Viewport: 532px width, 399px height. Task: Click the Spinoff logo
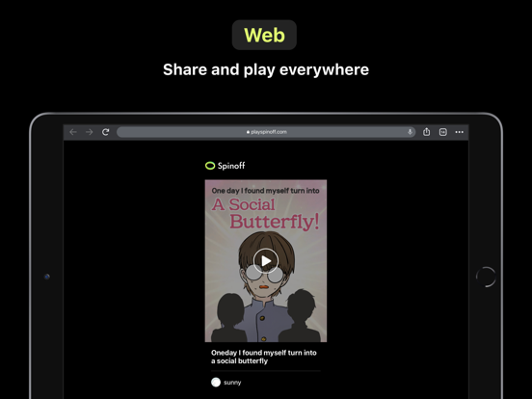click(x=225, y=166)
